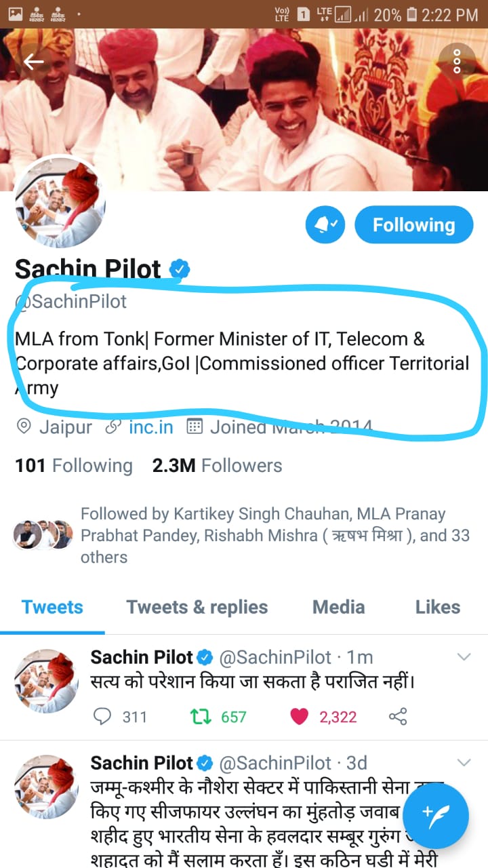Open the Media tab
The image size is (488, 868).
tap(338, 607)
